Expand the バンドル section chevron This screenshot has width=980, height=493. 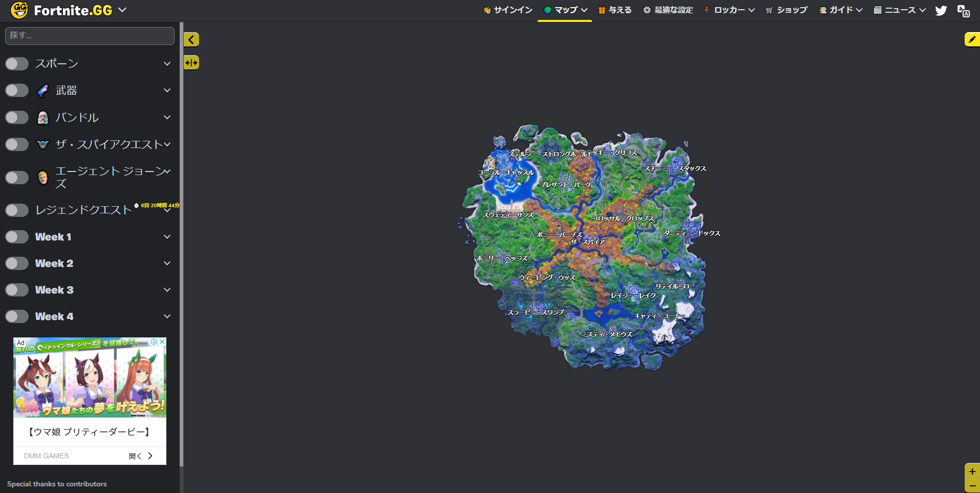167,117
